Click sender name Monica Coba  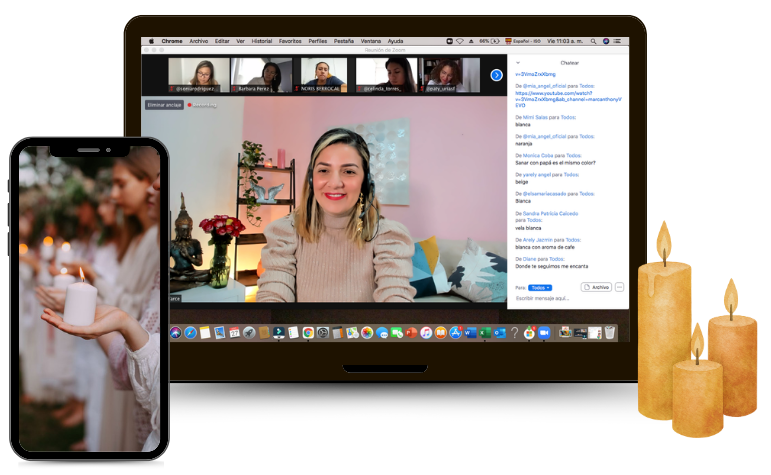click(538, 155)
